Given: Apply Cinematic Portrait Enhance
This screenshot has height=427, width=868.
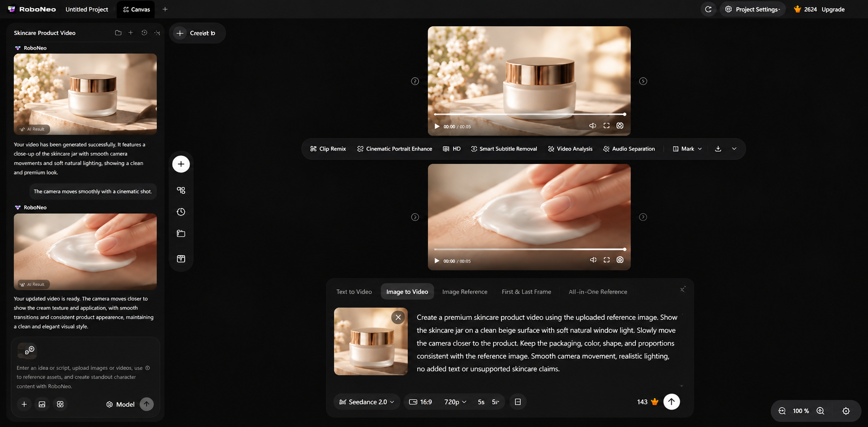Looking at the screenshot, I should coord(394,149).
